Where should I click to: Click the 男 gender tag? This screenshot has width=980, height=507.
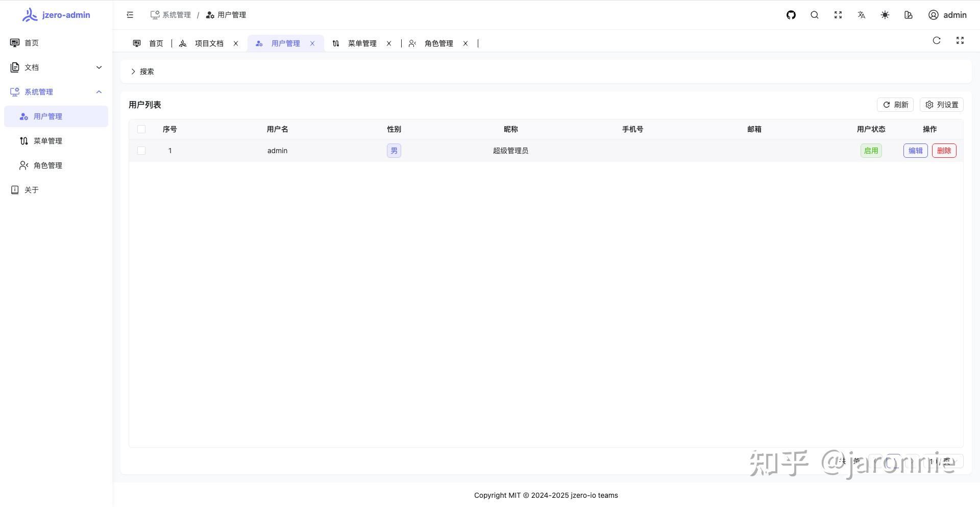tap(394, 151)
